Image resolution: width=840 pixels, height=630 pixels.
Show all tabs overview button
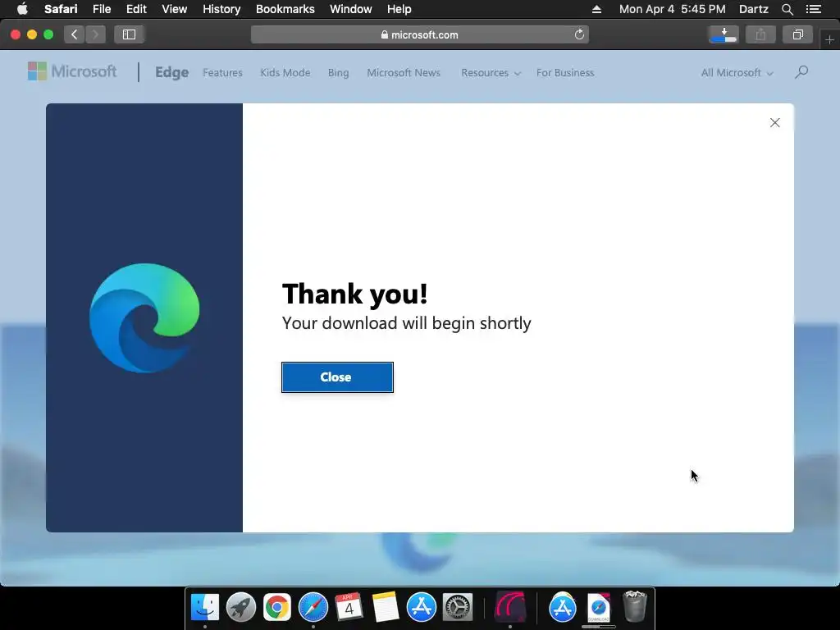click(797, 34)
